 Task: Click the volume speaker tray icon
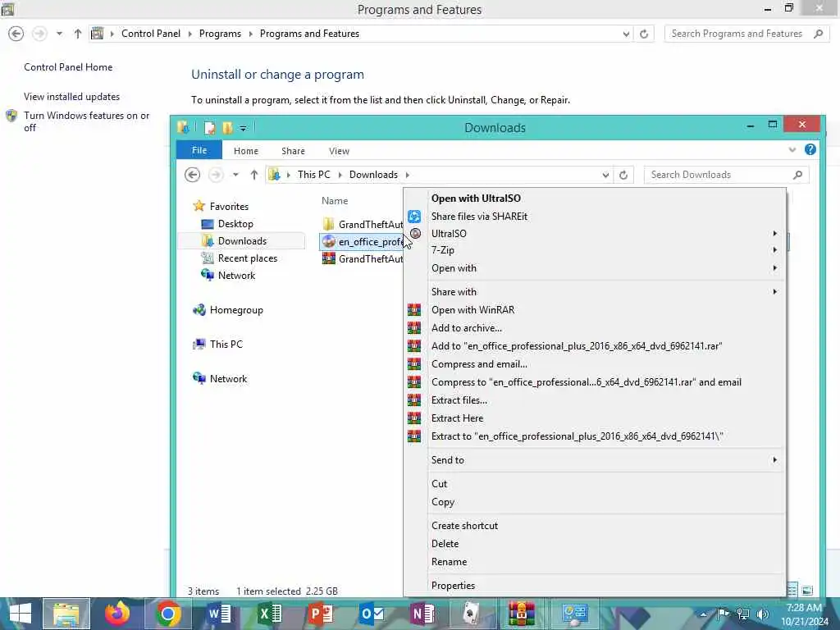762,614
